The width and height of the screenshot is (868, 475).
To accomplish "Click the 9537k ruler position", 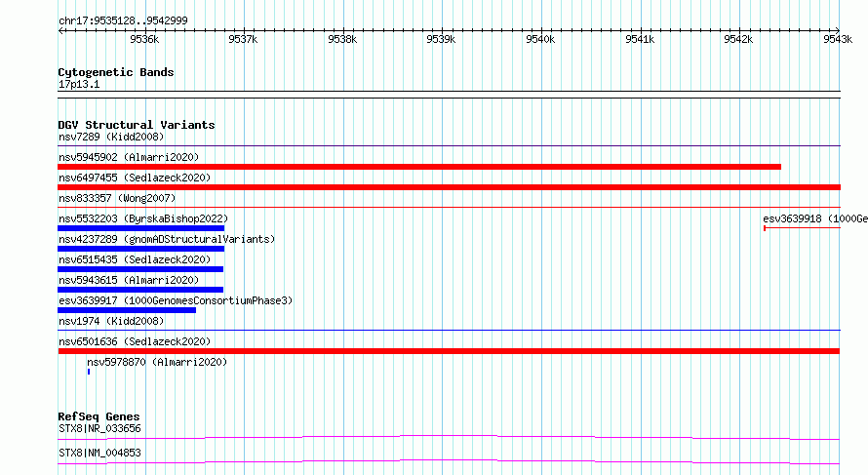I will click(243, 39).
